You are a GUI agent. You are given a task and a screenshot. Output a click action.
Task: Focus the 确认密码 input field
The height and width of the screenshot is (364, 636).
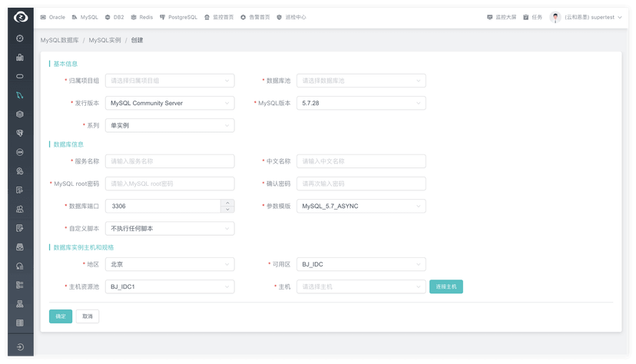coord(362,184)
